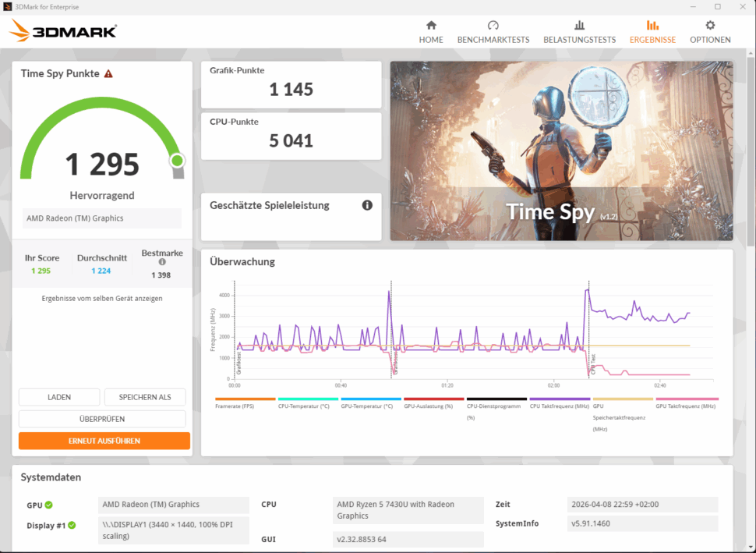The image size is (756, 553).
Task: Open the Benchmarktests gauge icon
Action: (x=493, y=25)
